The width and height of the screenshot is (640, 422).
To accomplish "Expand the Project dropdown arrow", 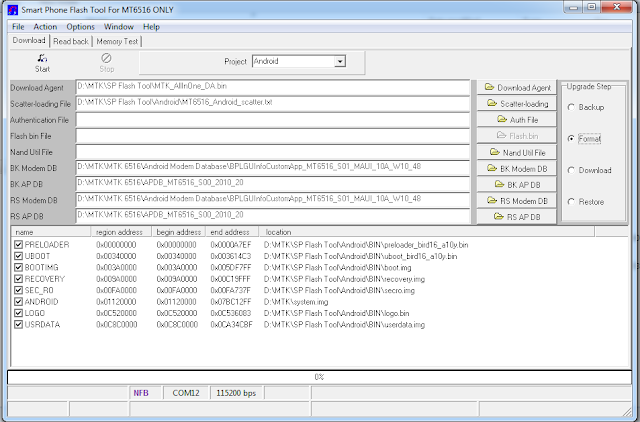I will [340, 62].
